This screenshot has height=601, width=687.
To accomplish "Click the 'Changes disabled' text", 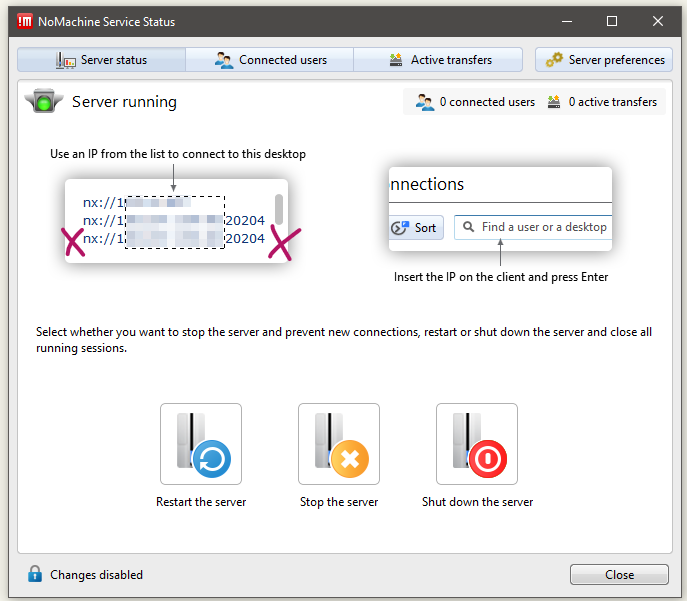I will (96, 574).
